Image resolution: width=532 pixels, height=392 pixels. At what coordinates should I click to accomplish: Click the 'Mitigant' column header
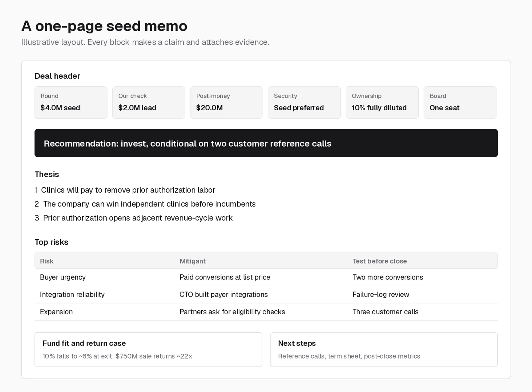193,261
